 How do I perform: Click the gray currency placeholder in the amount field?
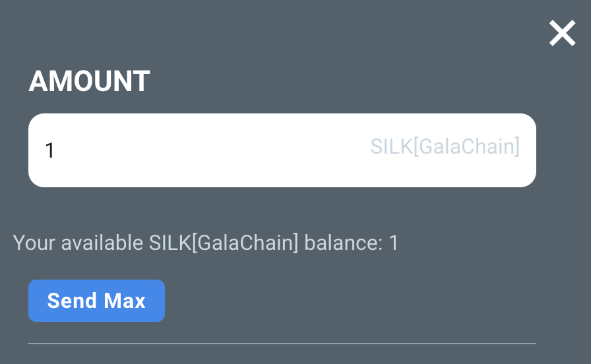[445, 146]
